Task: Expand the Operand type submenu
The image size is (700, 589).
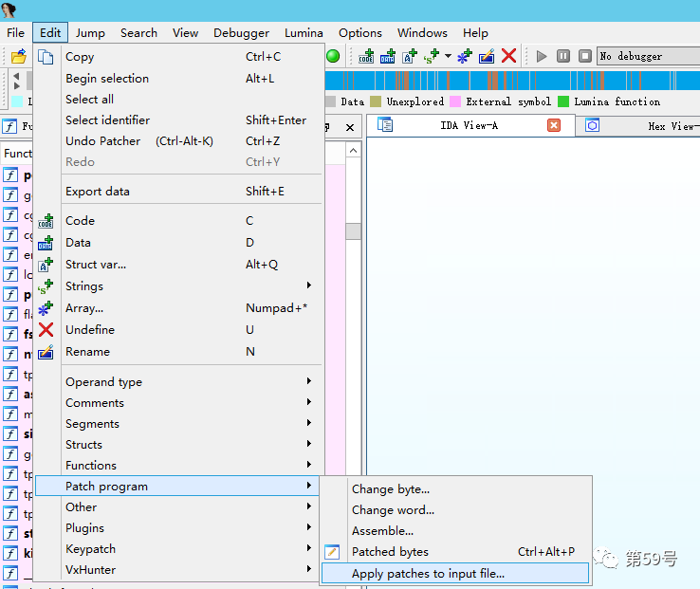Action: point(178,382)
